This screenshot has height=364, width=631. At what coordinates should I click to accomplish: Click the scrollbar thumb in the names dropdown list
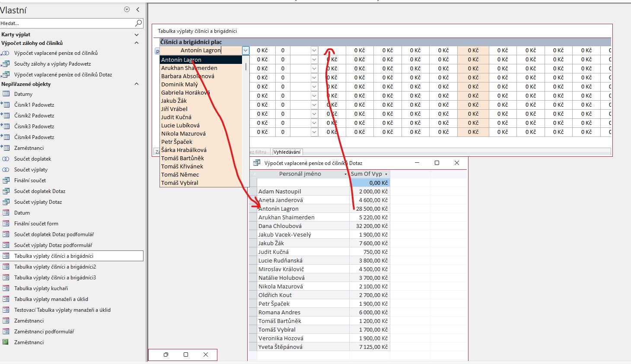pyautogui.click(x=246, y=67)
